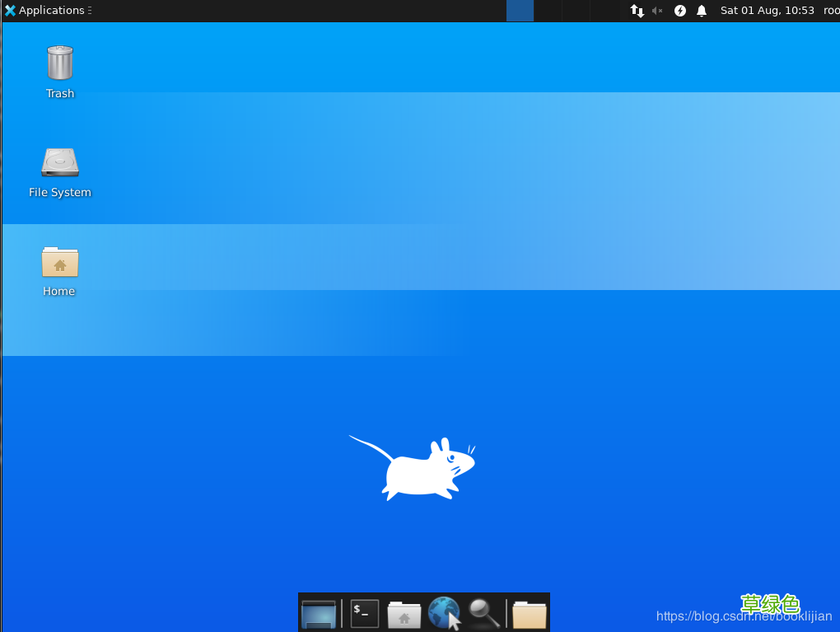Screen dimensions: 840x632
Task: Open the power manager lightning icon
Action: [679, 11]
